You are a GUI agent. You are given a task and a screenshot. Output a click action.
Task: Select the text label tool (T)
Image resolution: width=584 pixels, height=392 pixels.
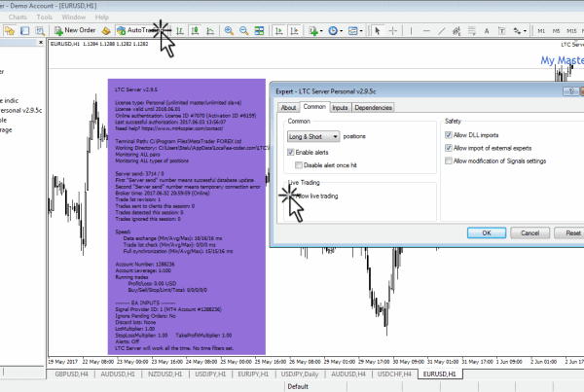pos(501,31)
